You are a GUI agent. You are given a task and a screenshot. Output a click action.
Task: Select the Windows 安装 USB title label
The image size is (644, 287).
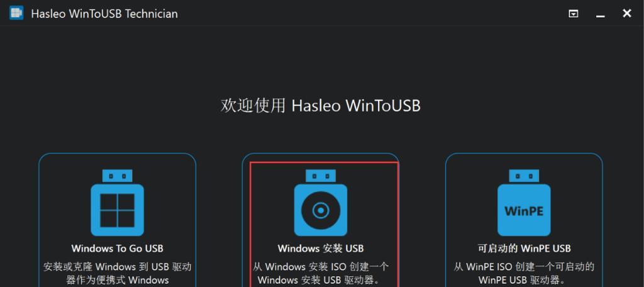(320, 249)
